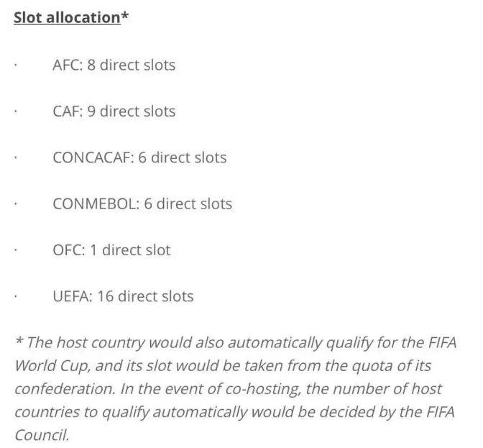Click "World Cup" in the italic footnote

45,365
